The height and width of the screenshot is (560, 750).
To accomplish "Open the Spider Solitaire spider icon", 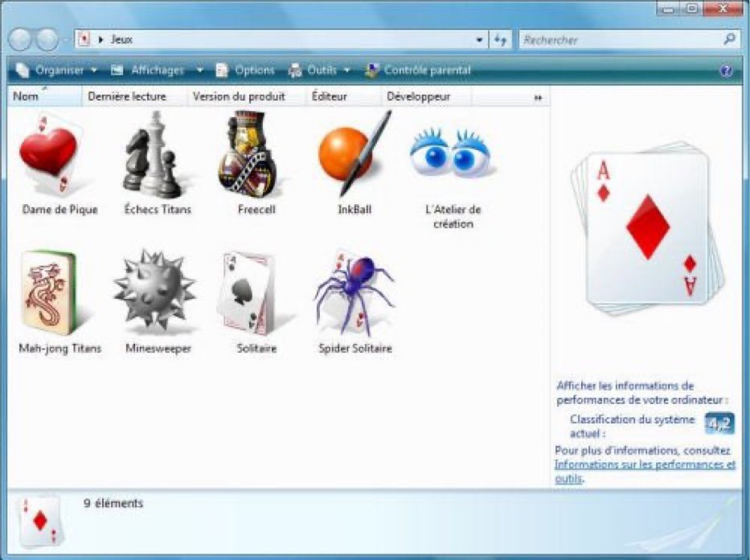I will (355, 292).
